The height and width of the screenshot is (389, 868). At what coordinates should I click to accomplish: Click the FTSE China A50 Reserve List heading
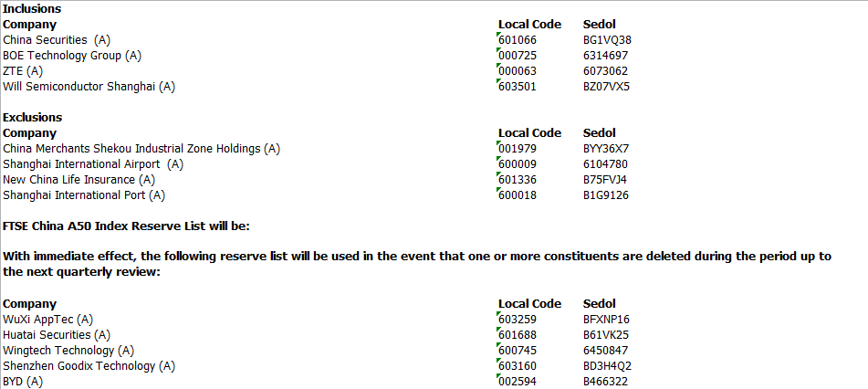coord(120,226)
